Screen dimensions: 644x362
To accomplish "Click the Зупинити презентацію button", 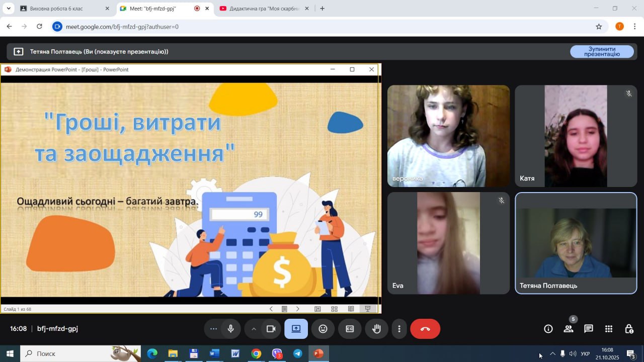I will pyautogui.click(x=602, y=51).
